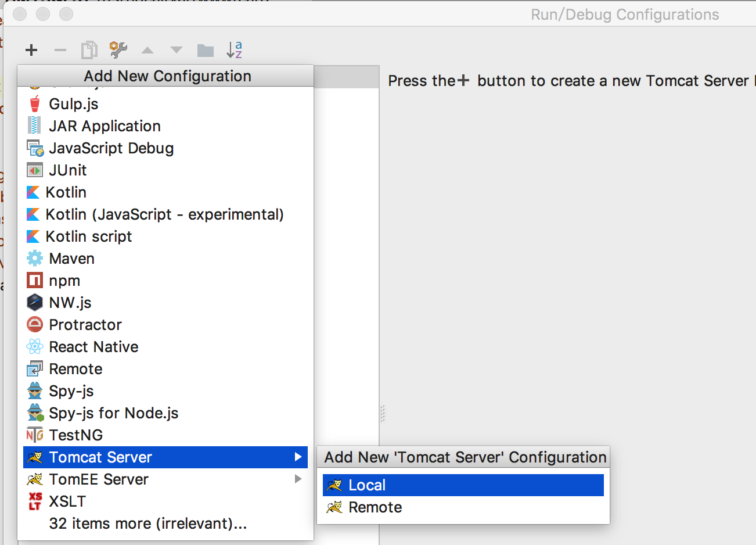
Task: Choose the JUnit entry
Action: (165, 170)
